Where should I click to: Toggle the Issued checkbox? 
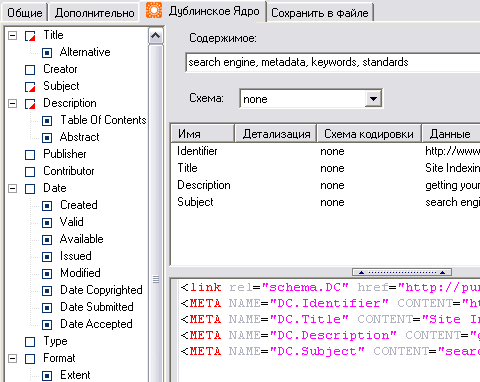pyautogui.click(x=47, y=257)
